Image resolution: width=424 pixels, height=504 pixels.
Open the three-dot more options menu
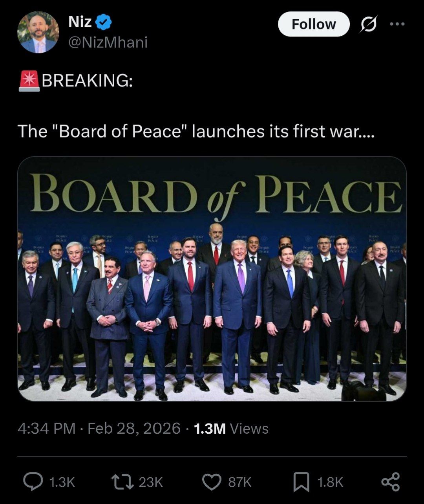click(x=397, y=24)
